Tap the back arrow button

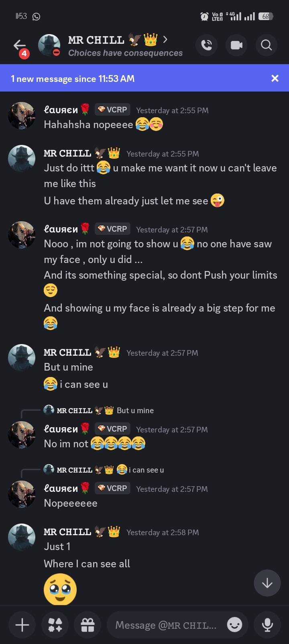19,45
